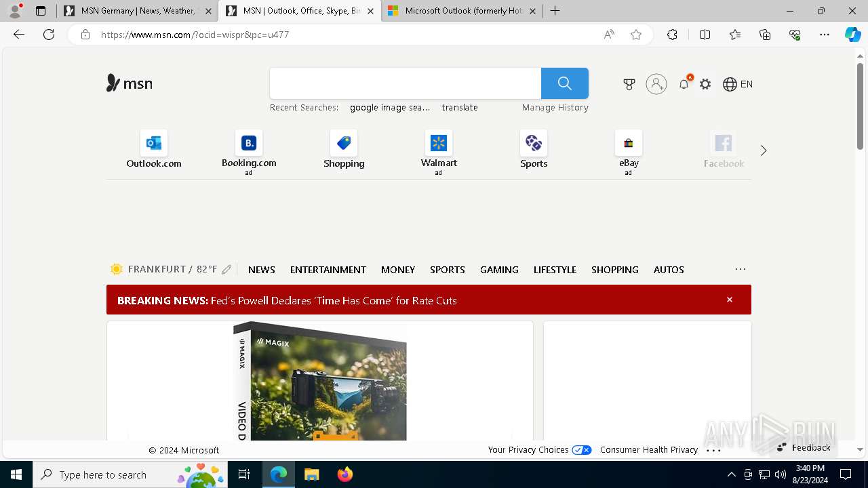Select the MONEY category
This screenshot has width=868, height=488.
coord(398,270)
